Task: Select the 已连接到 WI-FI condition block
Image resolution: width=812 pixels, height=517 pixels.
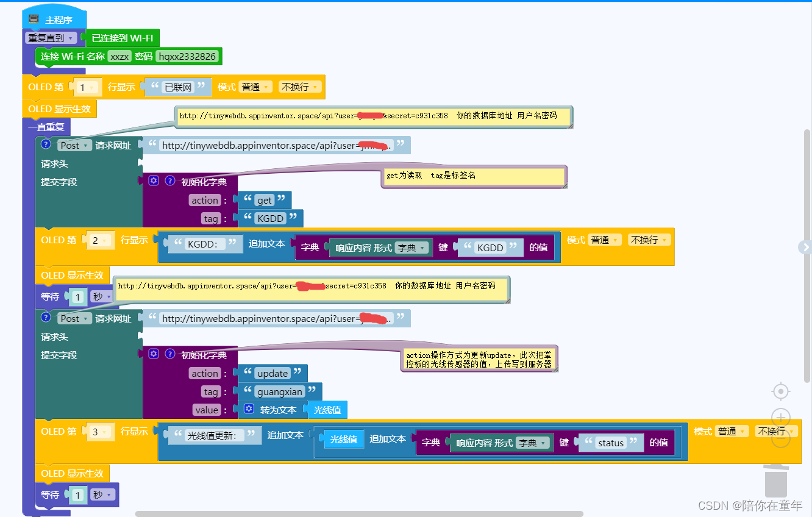Action: click(122, 38)
